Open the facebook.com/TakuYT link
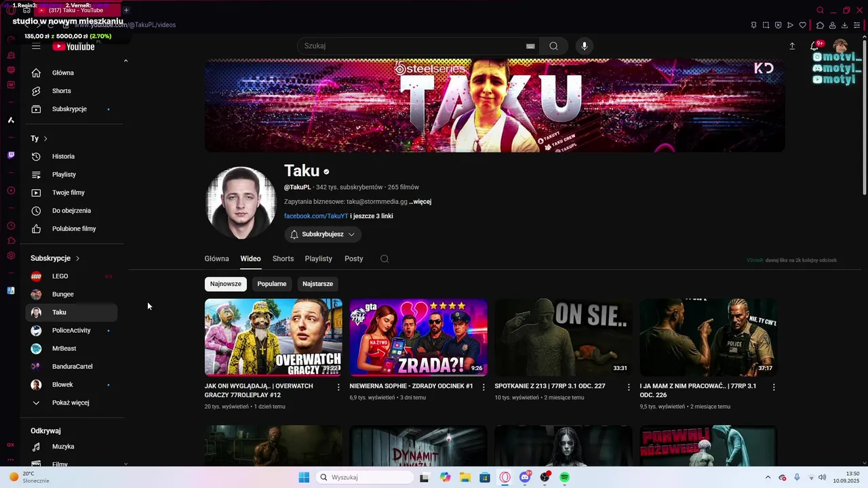The height and width of the screenshot is (488, 868). (316, 216)
